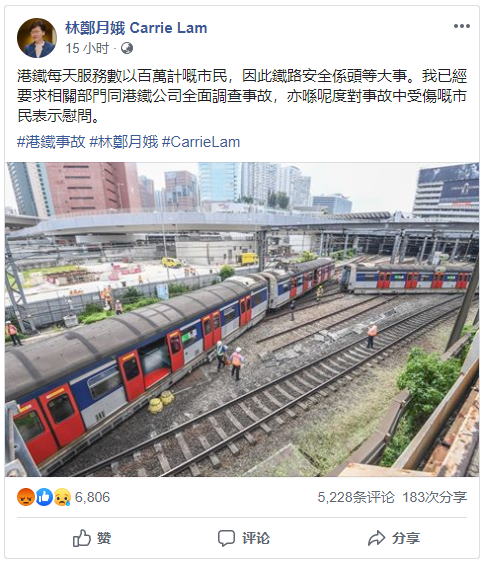Open hashtag #林鄭月娥
This screenshot has height=568, width=492.
pos(124,142)
